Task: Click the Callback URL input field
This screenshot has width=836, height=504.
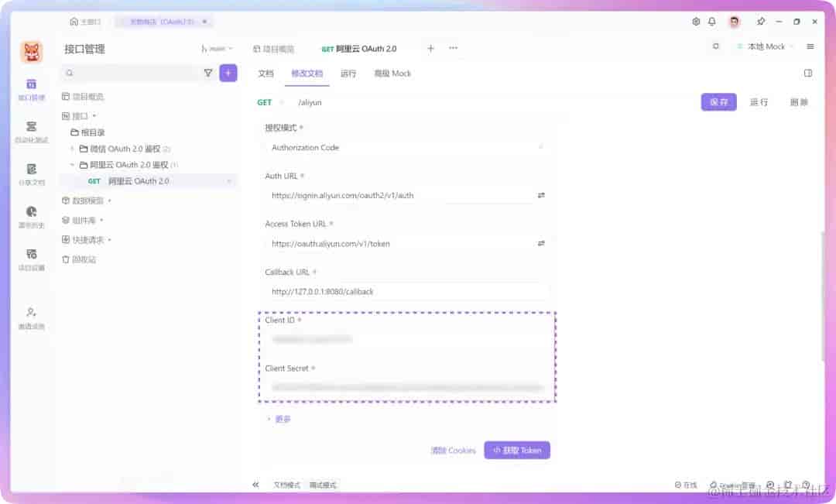Action: (407, 291)
